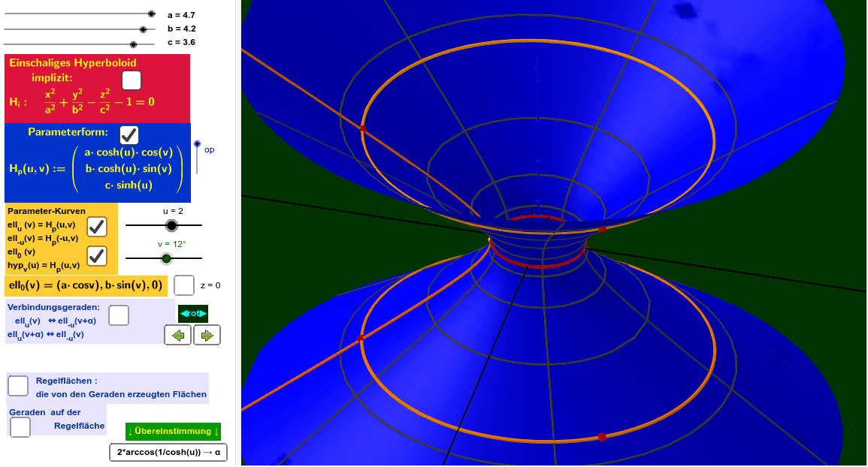Enable the z = 0 checkbox

tap(184, 285)
